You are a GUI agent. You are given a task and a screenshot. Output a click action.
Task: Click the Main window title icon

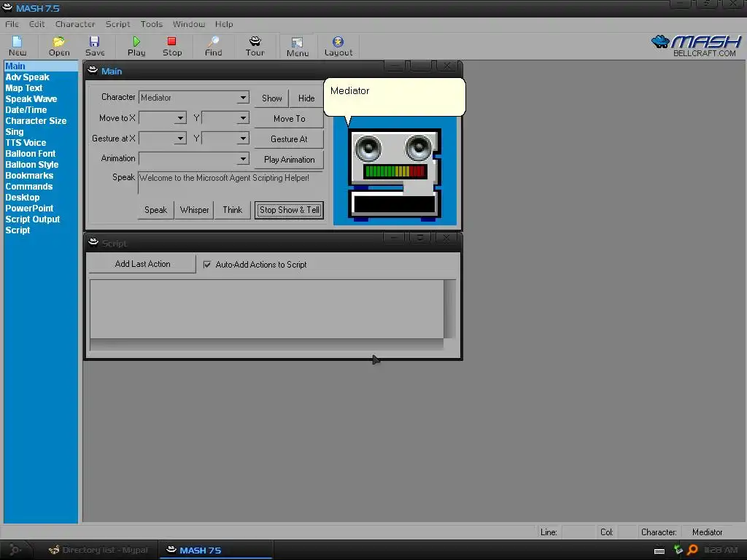coord(93,71)
